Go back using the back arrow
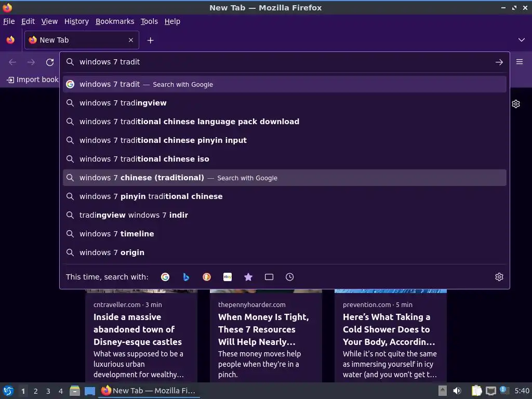Screen dimensions: 532x399 12,62
